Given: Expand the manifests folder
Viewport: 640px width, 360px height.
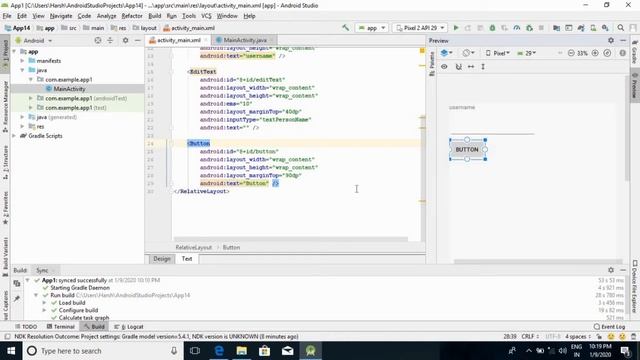Looking at the screenshot, I should pyautogui.click(x=22, y=61).
